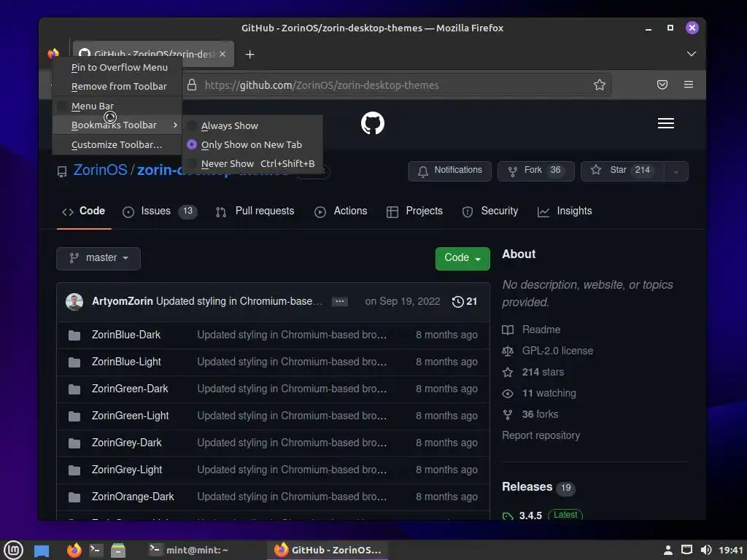Select Always Show bookmarks toolbar

[x=252, y=125]
